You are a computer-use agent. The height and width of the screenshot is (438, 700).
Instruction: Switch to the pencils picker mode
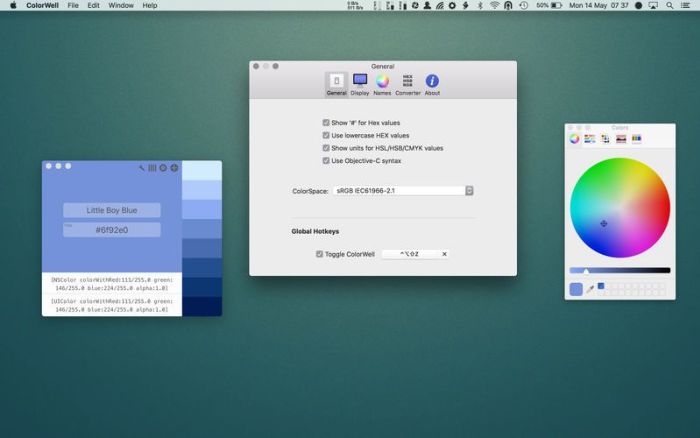tap(637, 139)
